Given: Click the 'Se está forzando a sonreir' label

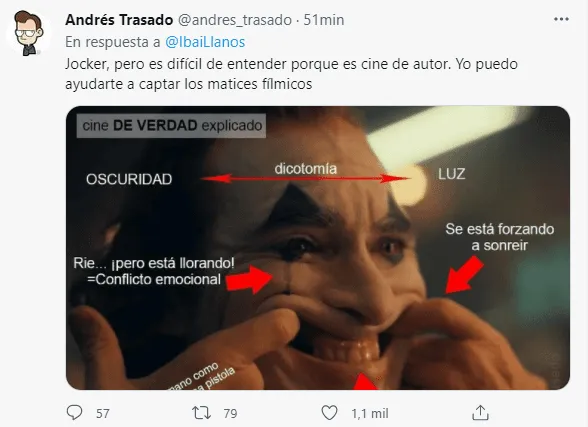Looking at the screenshot, I should coord(500,237).
